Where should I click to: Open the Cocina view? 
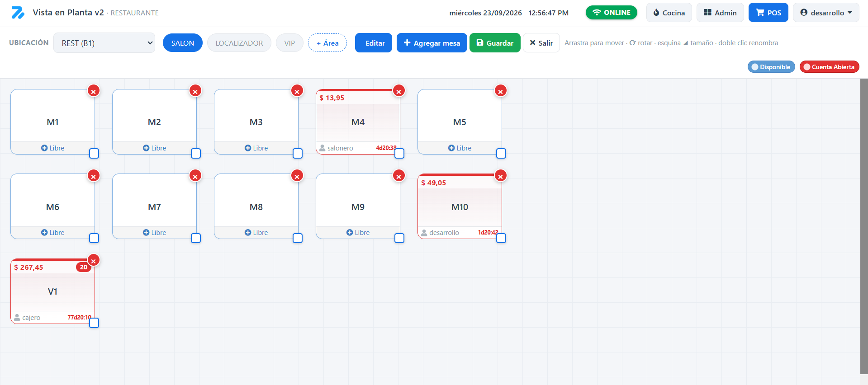point(669,13)
